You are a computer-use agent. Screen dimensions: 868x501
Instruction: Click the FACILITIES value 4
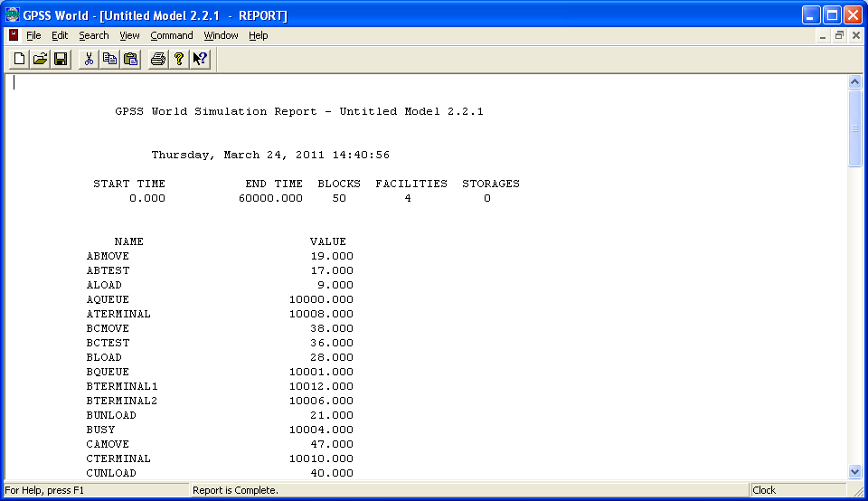(x=408, y=198)
